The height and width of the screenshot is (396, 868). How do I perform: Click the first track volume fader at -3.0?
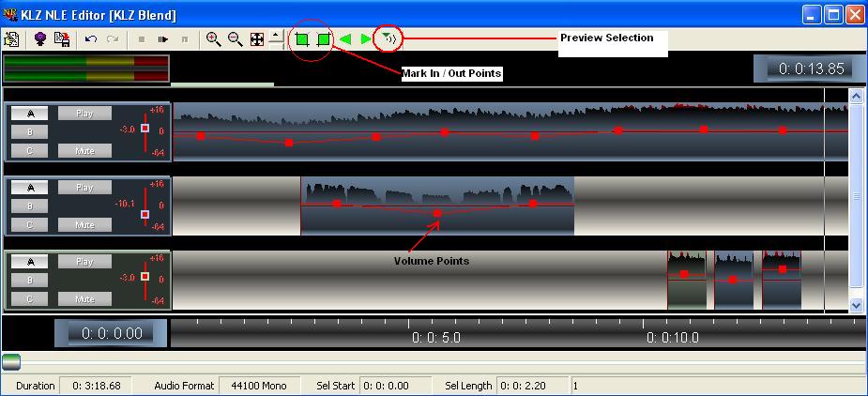pyautogui.click(x=145, y=129)
